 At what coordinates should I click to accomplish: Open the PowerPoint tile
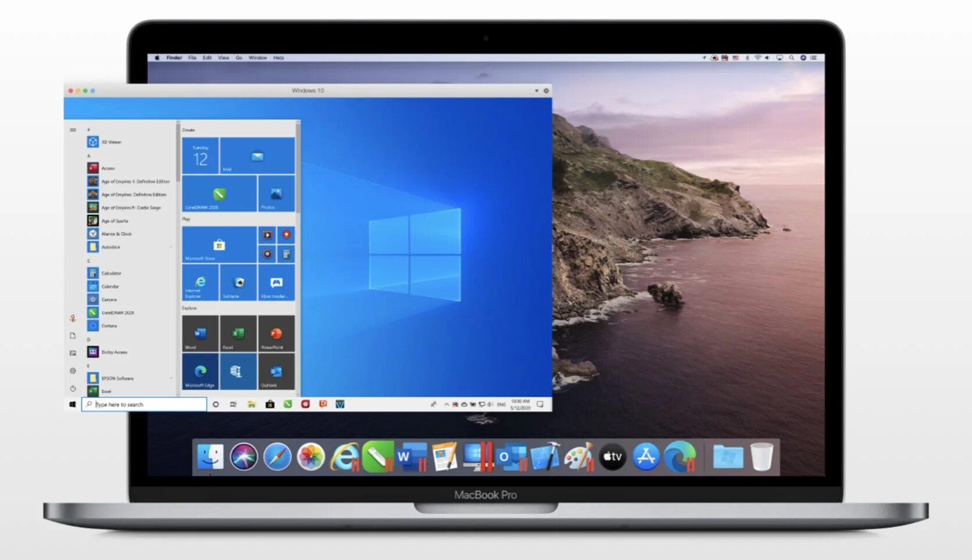point(276,333)
